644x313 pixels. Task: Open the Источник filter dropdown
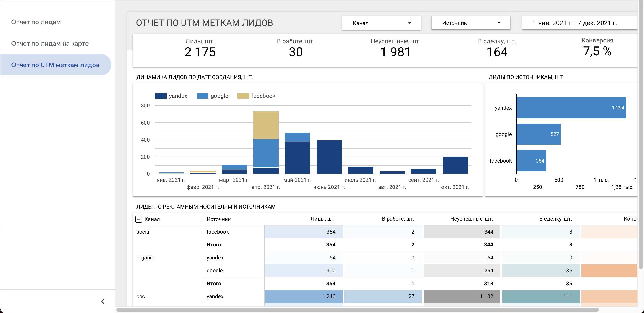470,23
